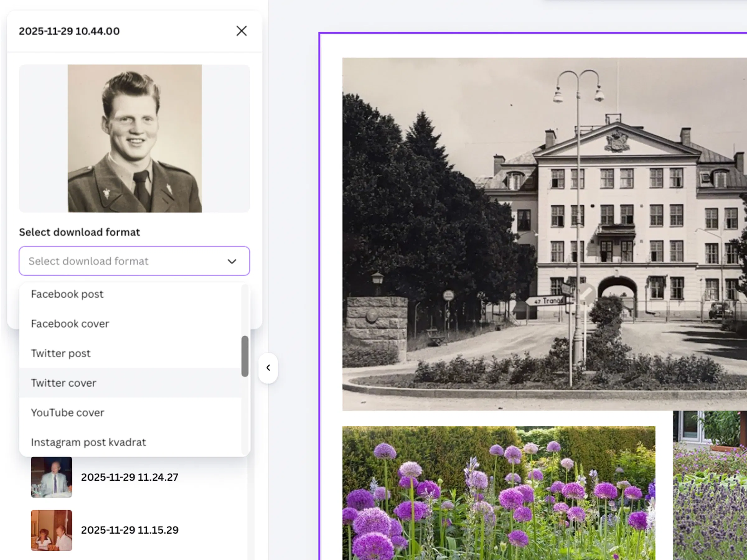Pick Instagram post kvadrat format

click(x=130, y=442)
